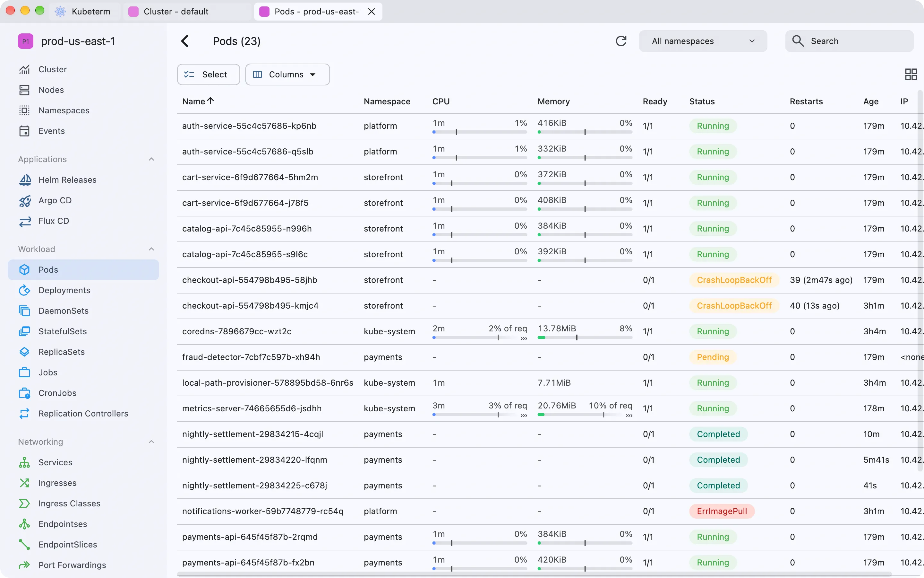Open pod notifications-worker-59b7748779-rc54q
Screen dimensions: 924x578
click(x=263, y=512)
